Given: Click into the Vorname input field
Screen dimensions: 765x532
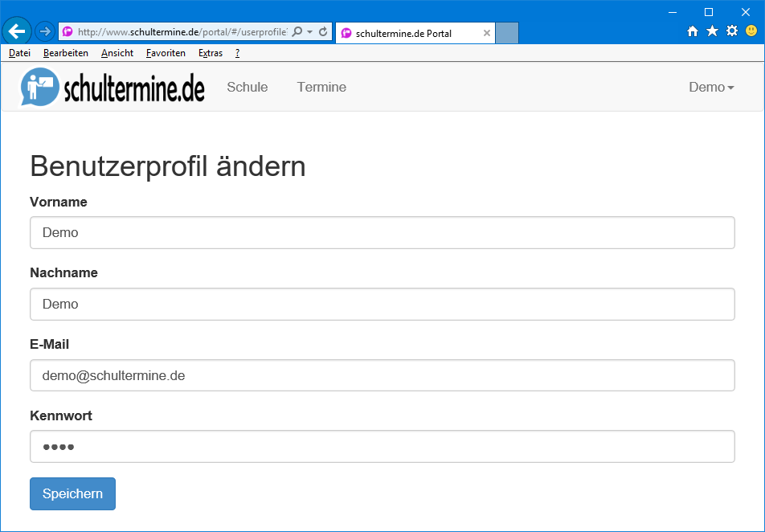Looking at the screenshot, I should (x=382, y=233).
